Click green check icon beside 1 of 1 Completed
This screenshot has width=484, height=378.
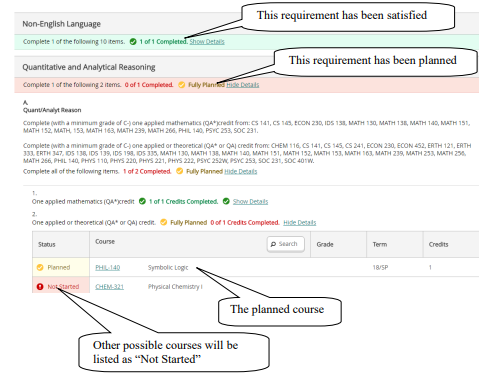click(x=133, y=42)
